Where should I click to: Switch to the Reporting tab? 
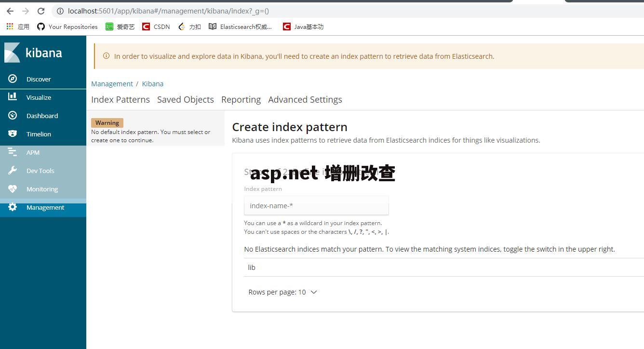(x=241, y=99)
